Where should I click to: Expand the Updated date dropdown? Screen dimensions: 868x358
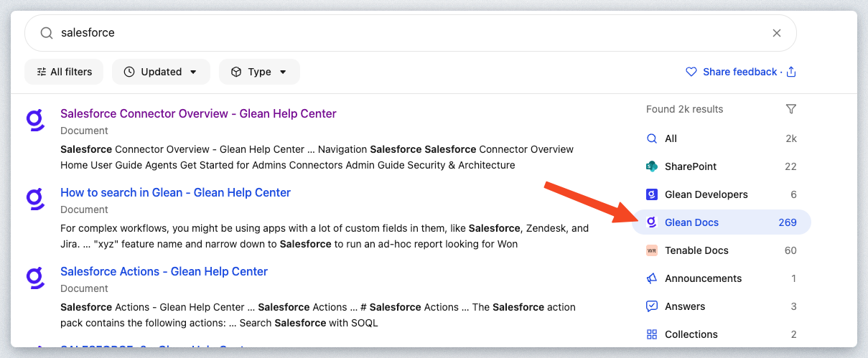[x=161, y=72]
